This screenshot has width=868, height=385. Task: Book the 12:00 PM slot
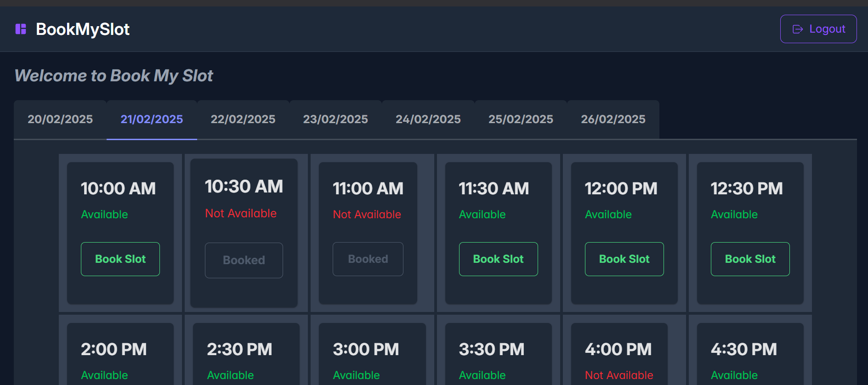[624, 259]
